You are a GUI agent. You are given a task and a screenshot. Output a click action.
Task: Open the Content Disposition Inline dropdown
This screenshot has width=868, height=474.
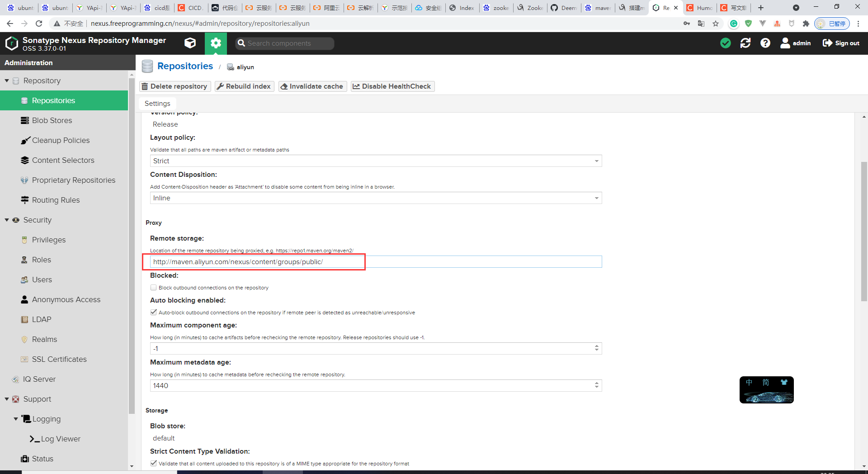pos(376,198)
